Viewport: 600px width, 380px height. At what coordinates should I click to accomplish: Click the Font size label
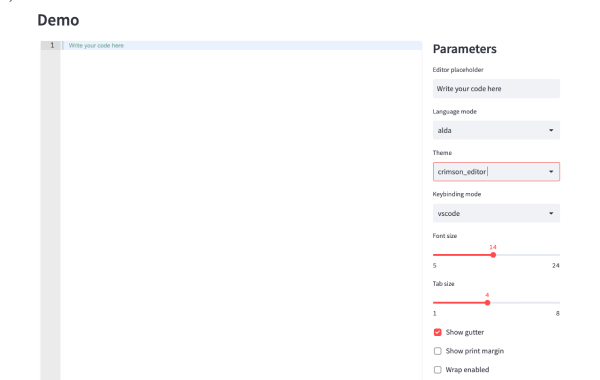(x=445, y=236)
